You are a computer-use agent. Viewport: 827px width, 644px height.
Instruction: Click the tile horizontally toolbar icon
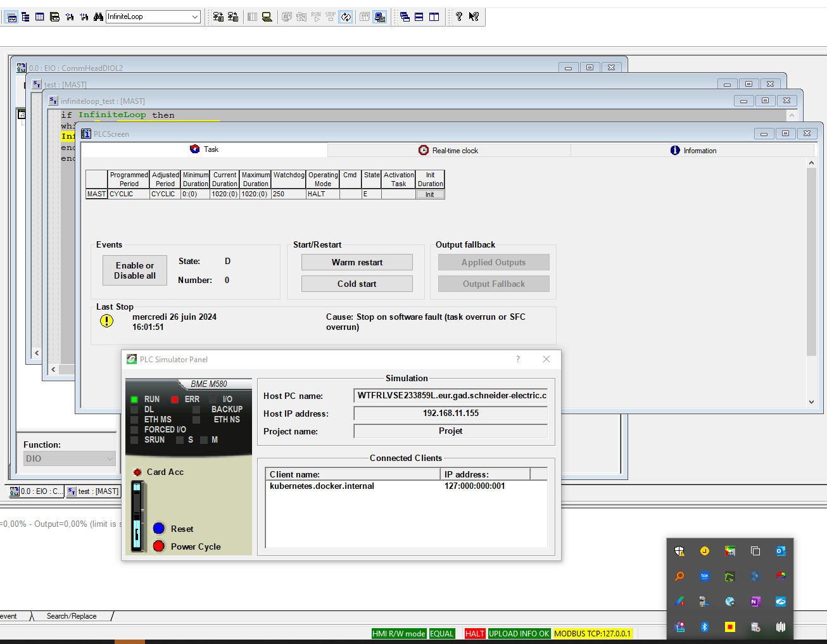419,17
